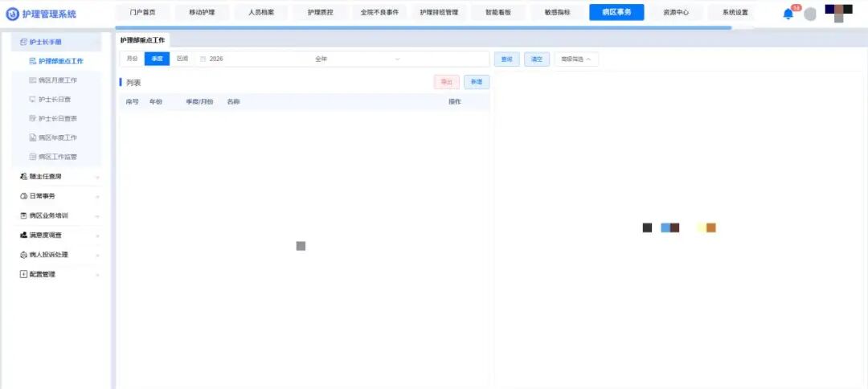The image size is (868, 389).
Task: Click the 日常事务 sidebar icon
Action: point(23,196)
